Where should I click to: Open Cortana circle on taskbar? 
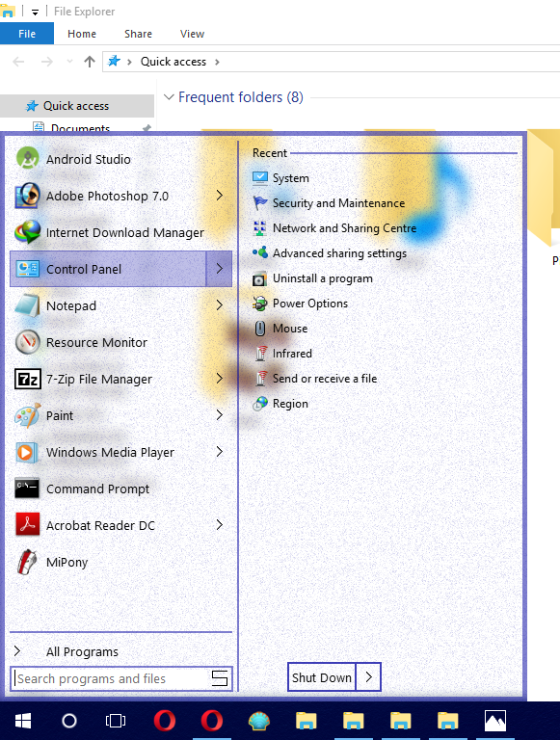[x=69, y=721]
